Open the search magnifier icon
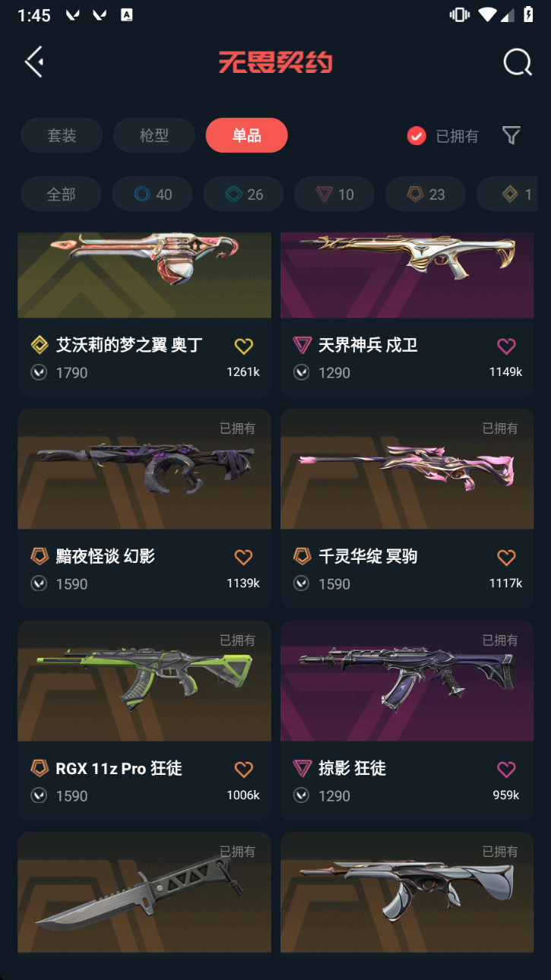The height and width of the screenshot is (980, 551). point(518,62)
